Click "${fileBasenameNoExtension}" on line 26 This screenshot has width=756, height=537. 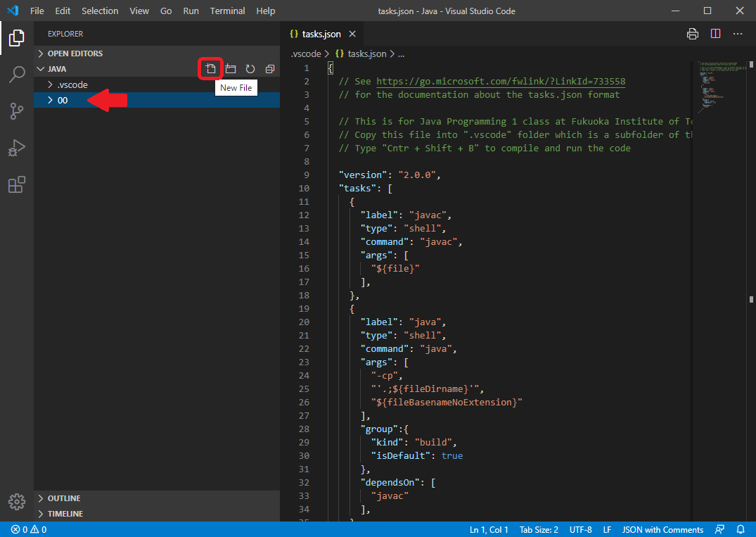coord(447,402)
